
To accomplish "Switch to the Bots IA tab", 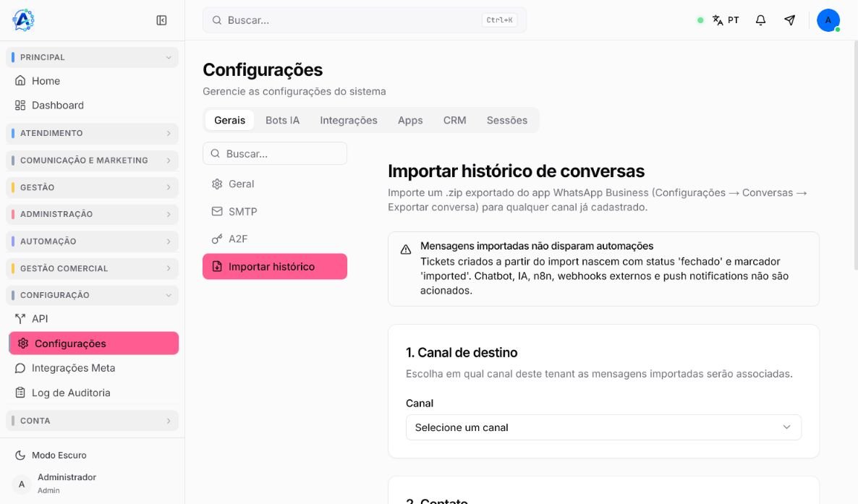I will tap(282, 120).
